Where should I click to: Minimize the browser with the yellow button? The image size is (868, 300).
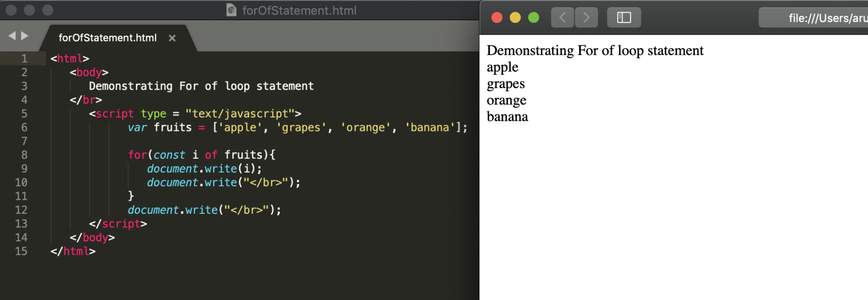[515, 18]
